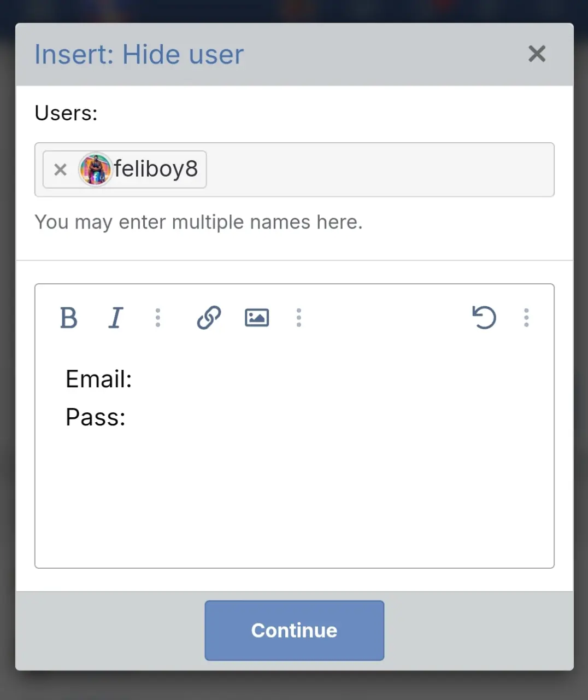Focus the Users input field's empty area
The height and width of the screenshot is (700, 588).
pyautogui.click(x=380, y=170)
